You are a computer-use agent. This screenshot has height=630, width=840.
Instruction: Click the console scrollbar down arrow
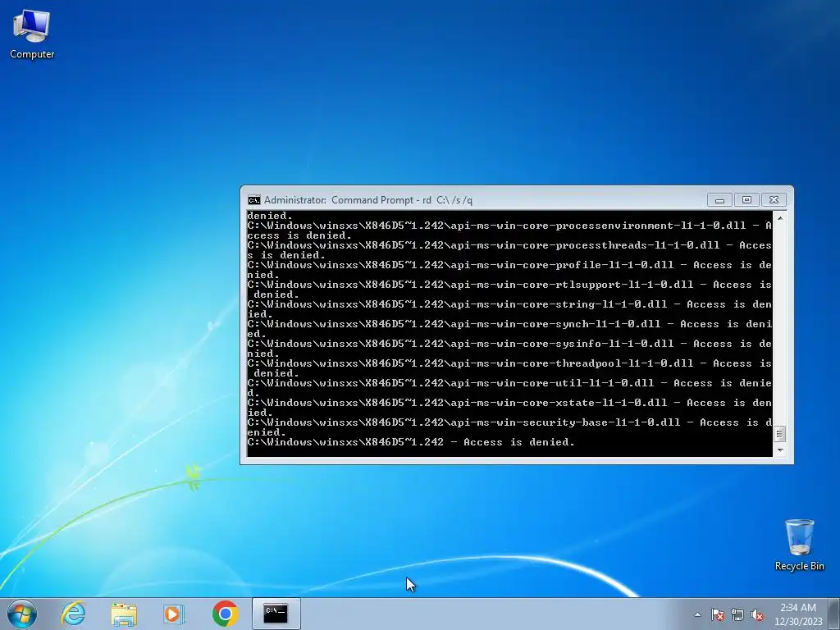tap(780, 450)
